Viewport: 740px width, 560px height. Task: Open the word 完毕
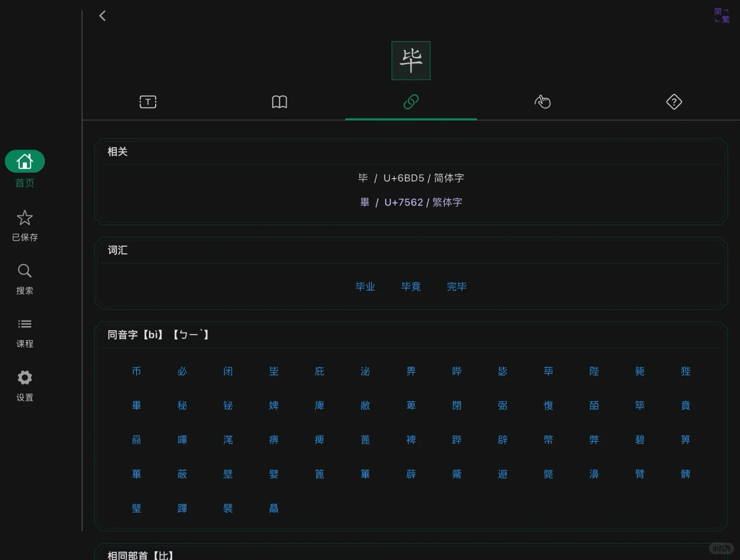click(456, 286)
